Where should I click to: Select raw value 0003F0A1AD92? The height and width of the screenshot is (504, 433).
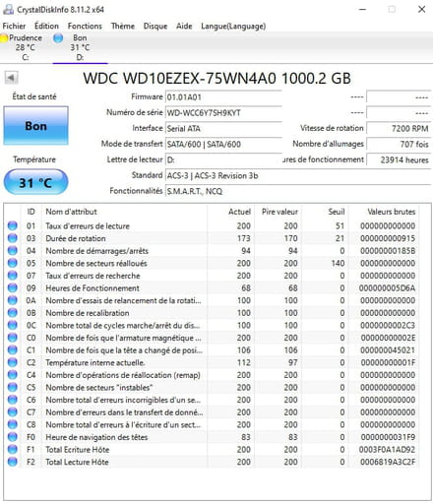point(387,450)
